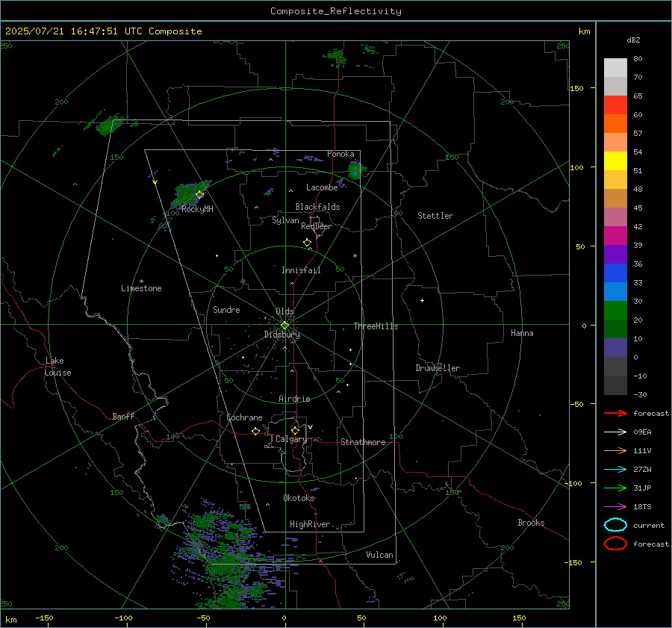Screen dimensions: 672x628
Task: Click the Stettler city label
Action: [x=435, y=216]
